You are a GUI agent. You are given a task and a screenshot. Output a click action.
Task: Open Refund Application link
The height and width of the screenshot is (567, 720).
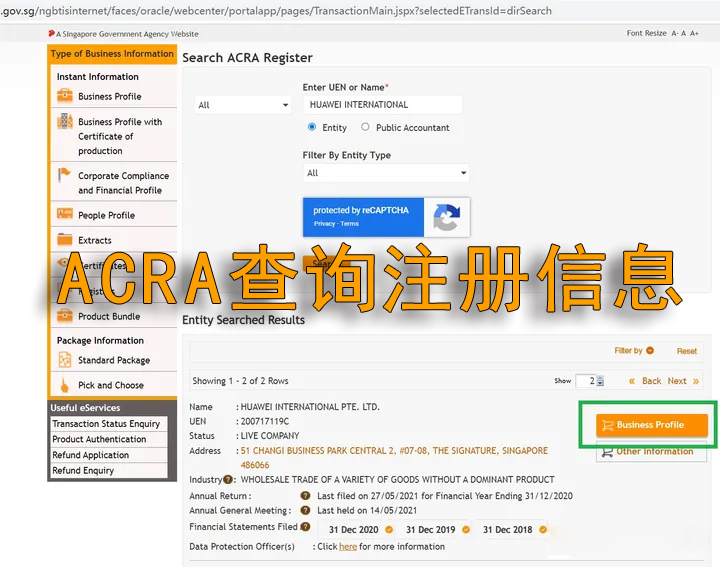[x=108, y=455]
